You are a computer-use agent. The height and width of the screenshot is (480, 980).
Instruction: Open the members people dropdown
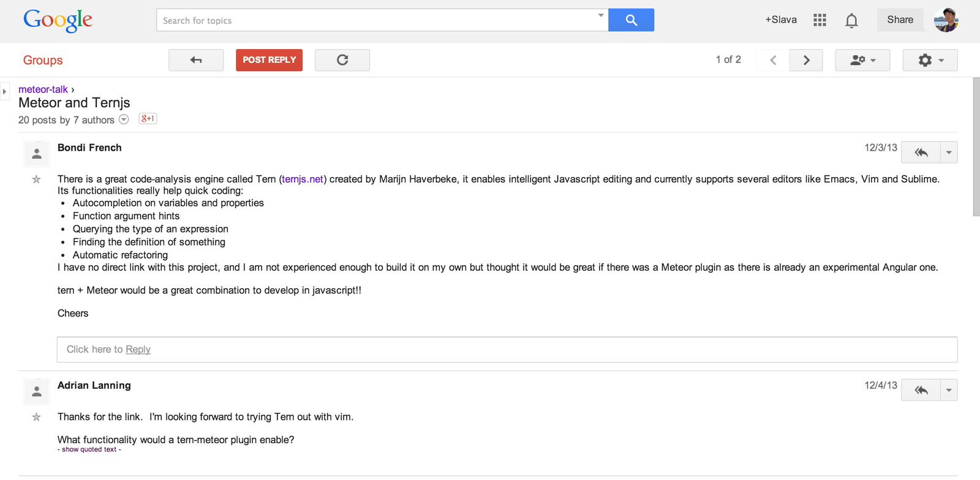click(x=862, y=60)
